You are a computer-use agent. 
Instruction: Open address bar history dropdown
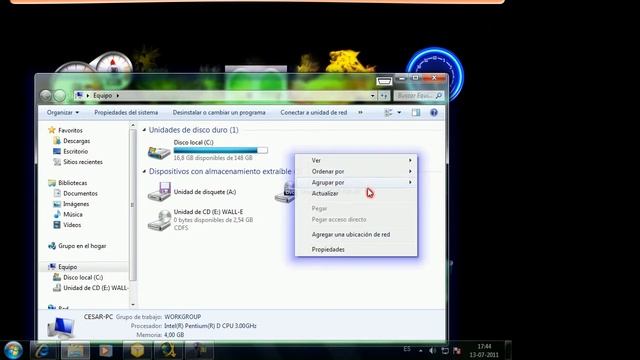pos(373,96)
